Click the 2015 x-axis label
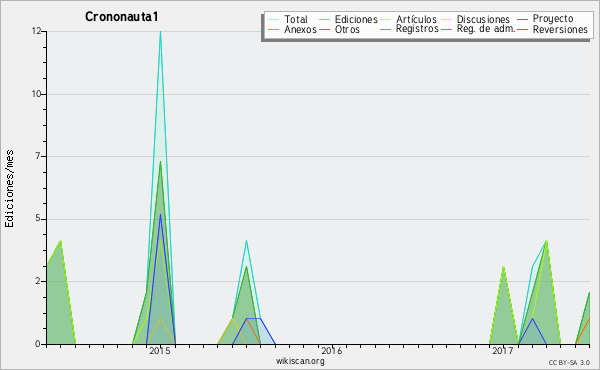600x370 pixels. coord(160,350)
